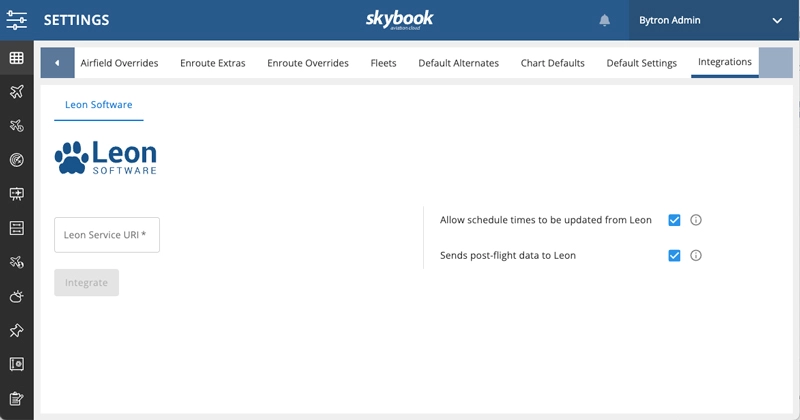This screenshot has height=420, width=800.
Task: Show info for schedule times update option
Action: click(x=696, y=220)
